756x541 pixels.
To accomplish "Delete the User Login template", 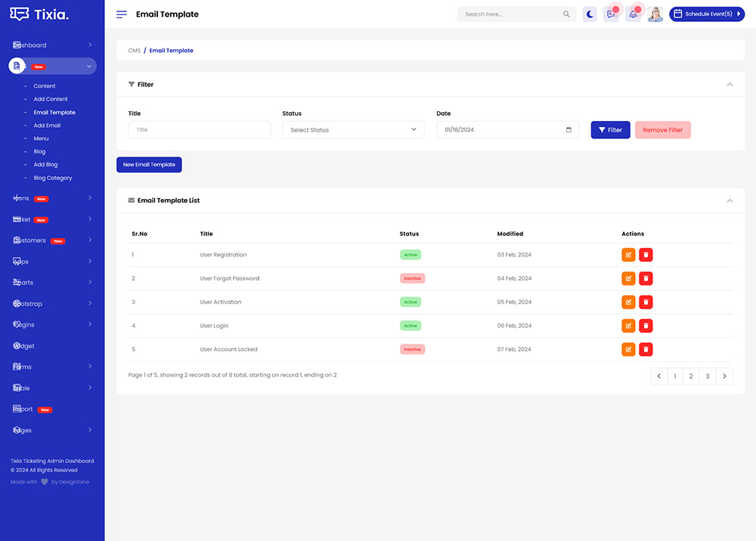I will coord(646,326).
